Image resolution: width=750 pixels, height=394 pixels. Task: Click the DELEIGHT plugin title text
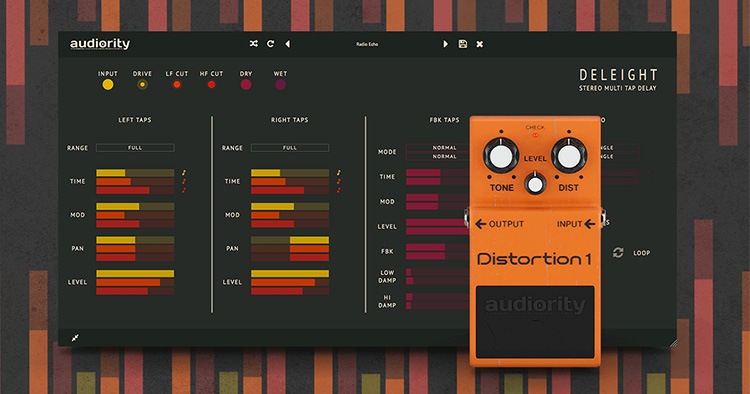[x=618, y=75]
